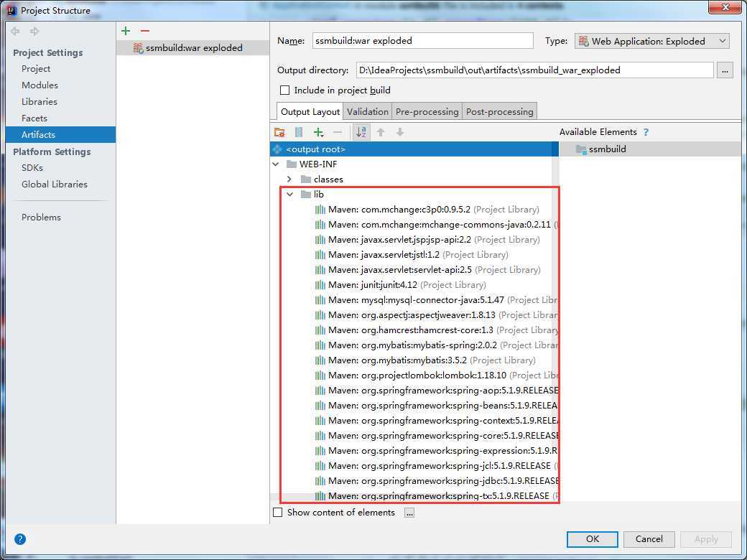Click library icon of junit:junit:4.12 entry
The height and width of the screenshot is (560, 747).
[x=320, y=285]
